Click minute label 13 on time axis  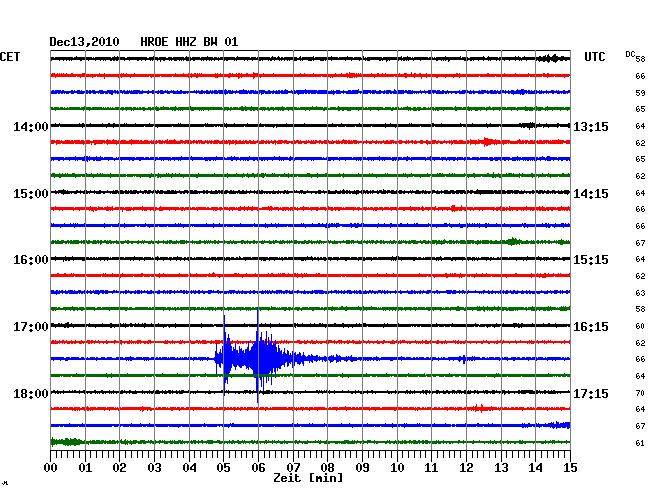(x=501, y=467)
